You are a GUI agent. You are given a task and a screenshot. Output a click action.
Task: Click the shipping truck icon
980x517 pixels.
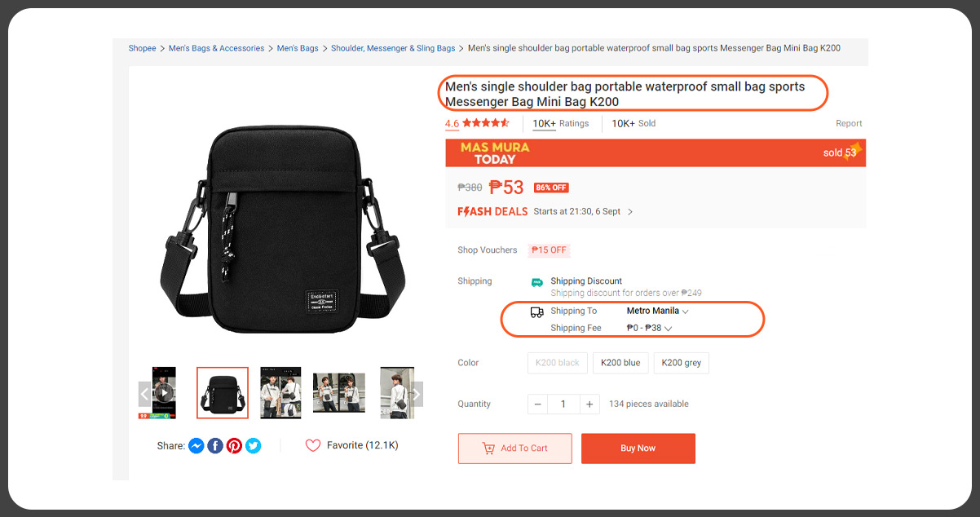click(536, 312)
